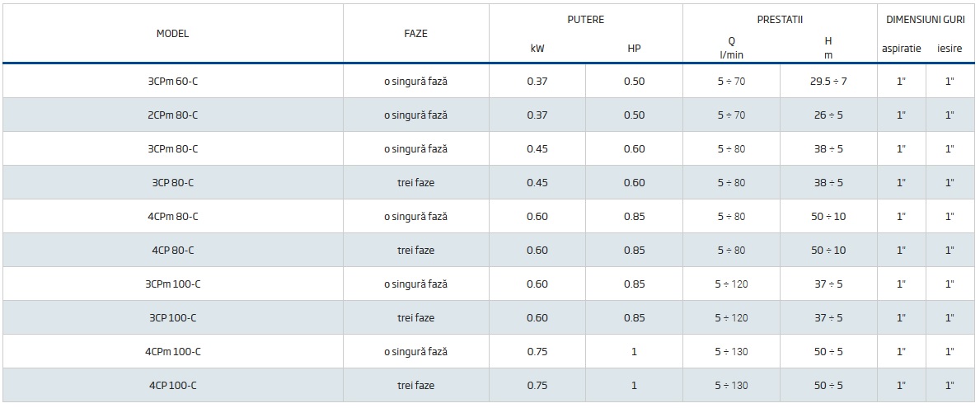Image resolution: width=980 pixels, height=408 pixels.
Task: Select the PRESTATII header group
Action: point(779,20)
